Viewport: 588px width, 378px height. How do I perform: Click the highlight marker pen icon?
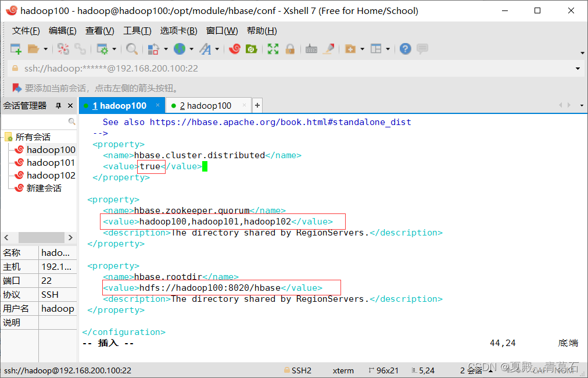329,49
